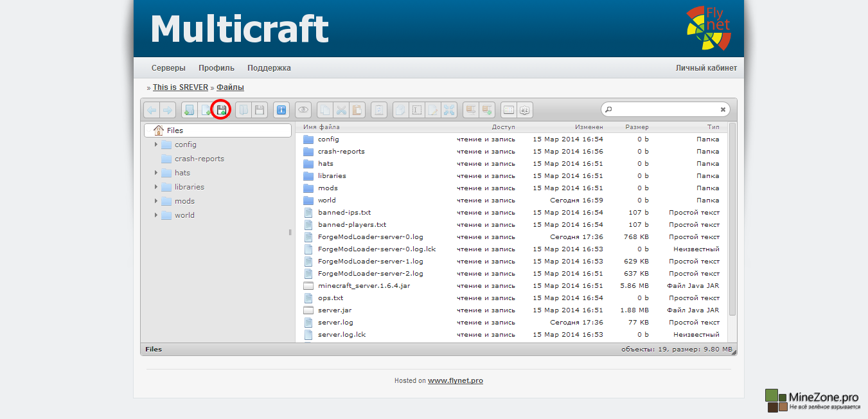Create a new folder via toolbar icon

tap(189, 110)
